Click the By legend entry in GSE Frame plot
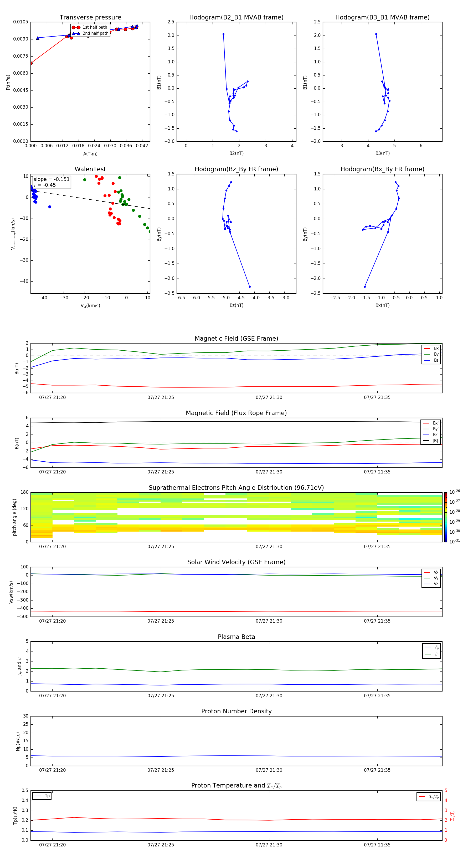 pyautogui.click(x=431, y=355)
